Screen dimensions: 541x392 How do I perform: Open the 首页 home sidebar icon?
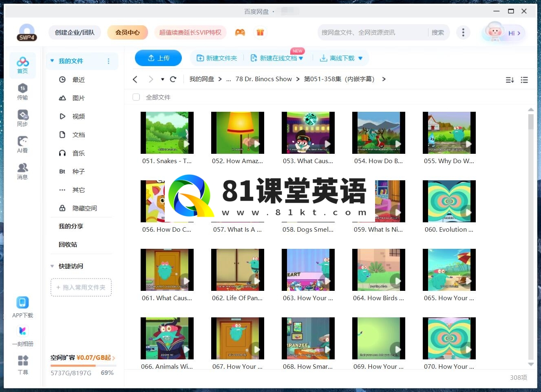coord(22,65)
